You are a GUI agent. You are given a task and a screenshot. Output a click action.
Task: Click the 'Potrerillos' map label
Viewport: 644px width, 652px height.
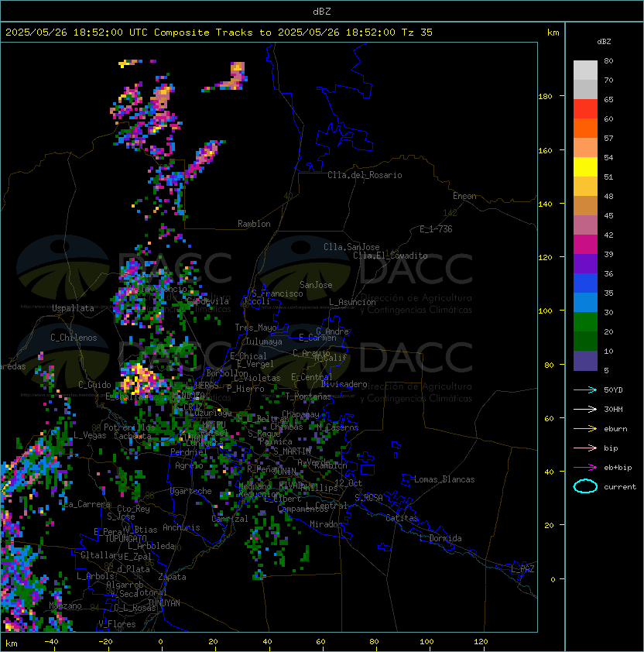point(129,427)
